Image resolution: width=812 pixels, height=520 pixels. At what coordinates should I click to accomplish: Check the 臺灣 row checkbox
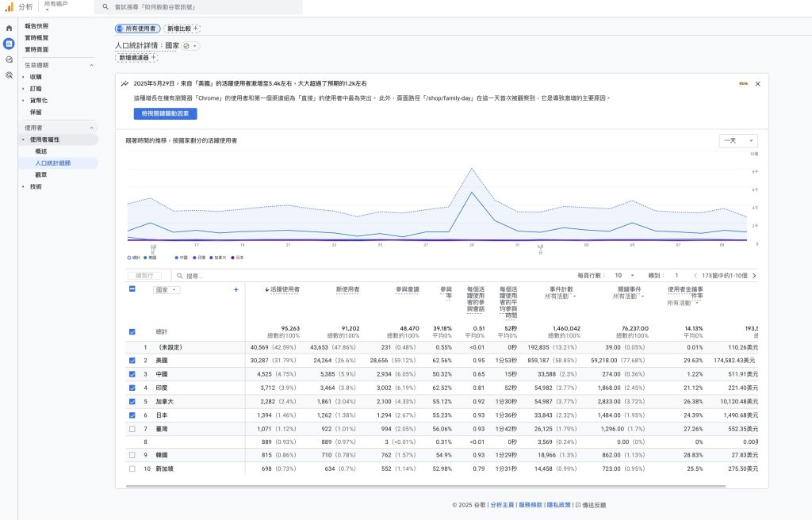tap(132, 428)
